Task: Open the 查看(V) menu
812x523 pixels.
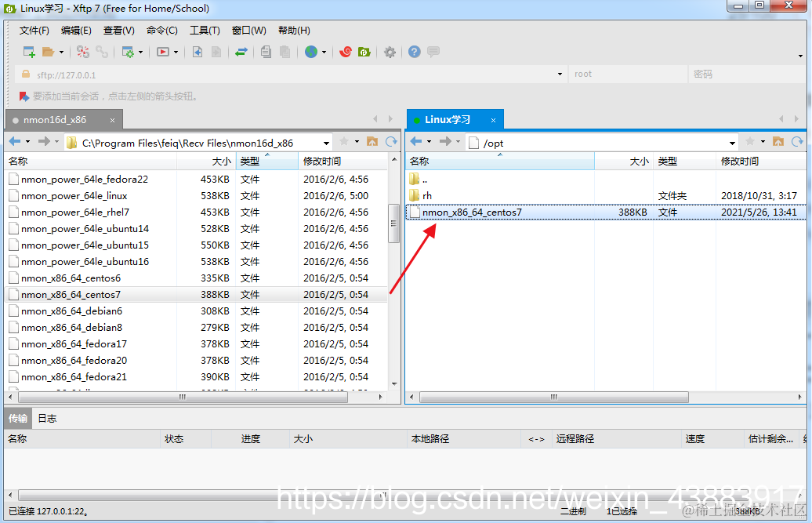Action: pos(118,31)
